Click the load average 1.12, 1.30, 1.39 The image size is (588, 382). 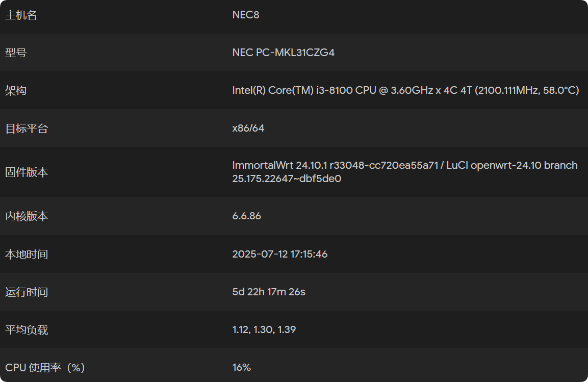click(x=264, y=330)
